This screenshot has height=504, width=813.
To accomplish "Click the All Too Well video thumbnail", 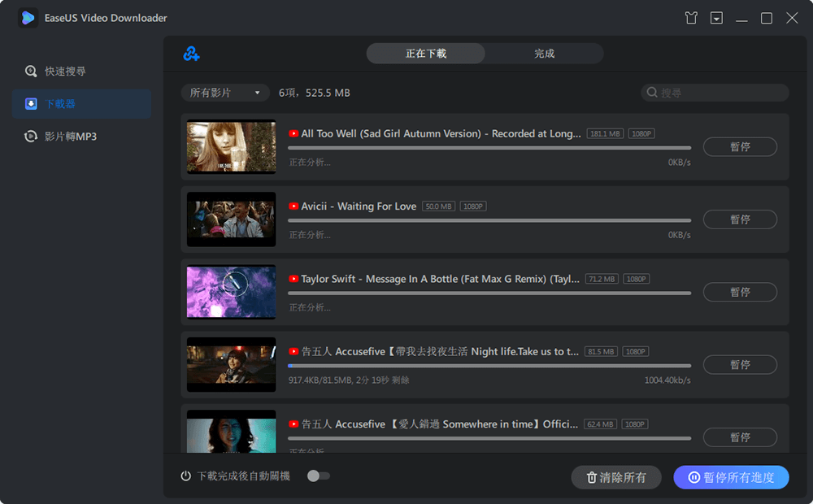I will click(x=231, y=147).
